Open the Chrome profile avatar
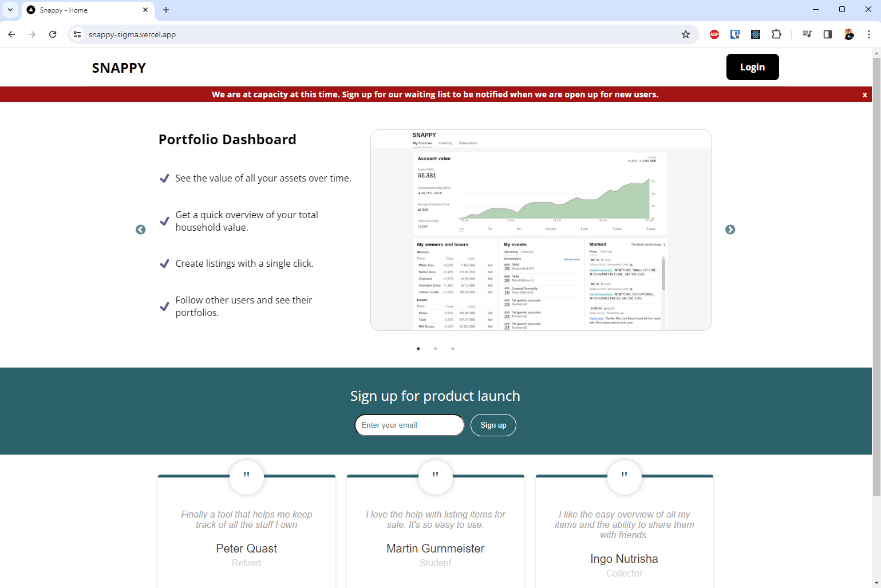 click(x=849, y=34)
